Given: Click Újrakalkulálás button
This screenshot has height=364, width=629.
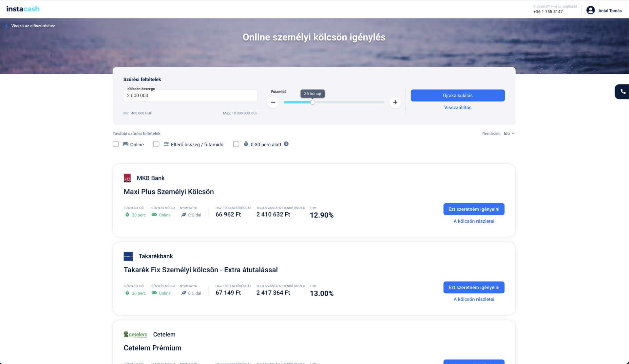Looking at the screenshot, I should [458, 96].
